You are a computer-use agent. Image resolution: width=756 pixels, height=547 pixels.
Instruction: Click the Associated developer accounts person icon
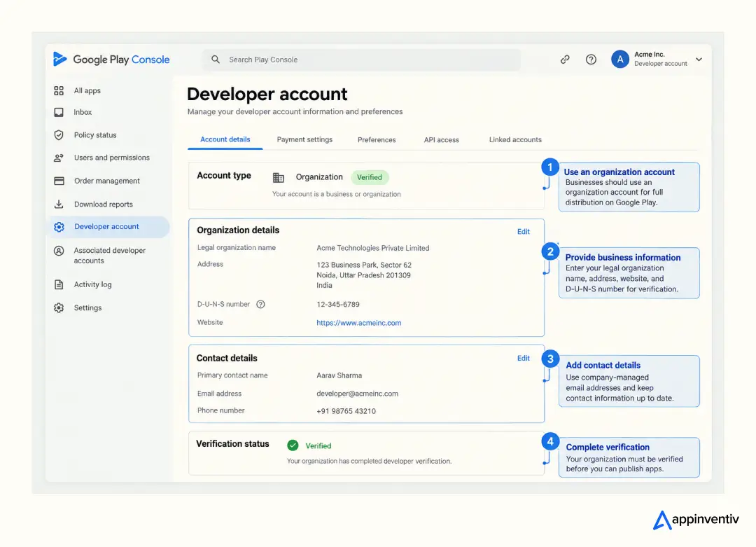pyautogui.click(x=59, y=251)
